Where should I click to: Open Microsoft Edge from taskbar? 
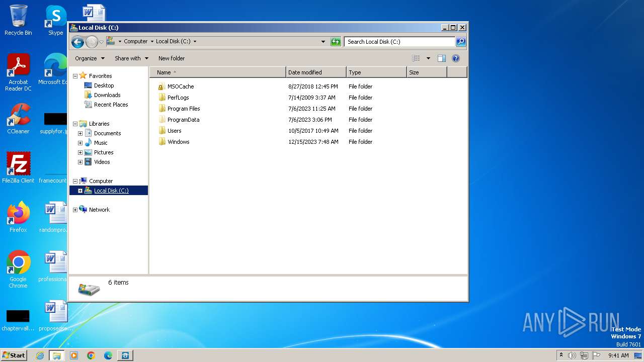(108, 355)
